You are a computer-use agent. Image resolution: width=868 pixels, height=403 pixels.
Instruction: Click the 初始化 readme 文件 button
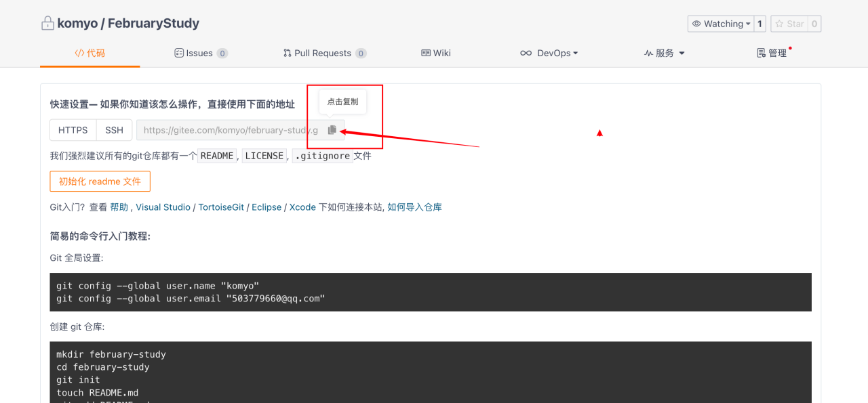pos(100,182)
